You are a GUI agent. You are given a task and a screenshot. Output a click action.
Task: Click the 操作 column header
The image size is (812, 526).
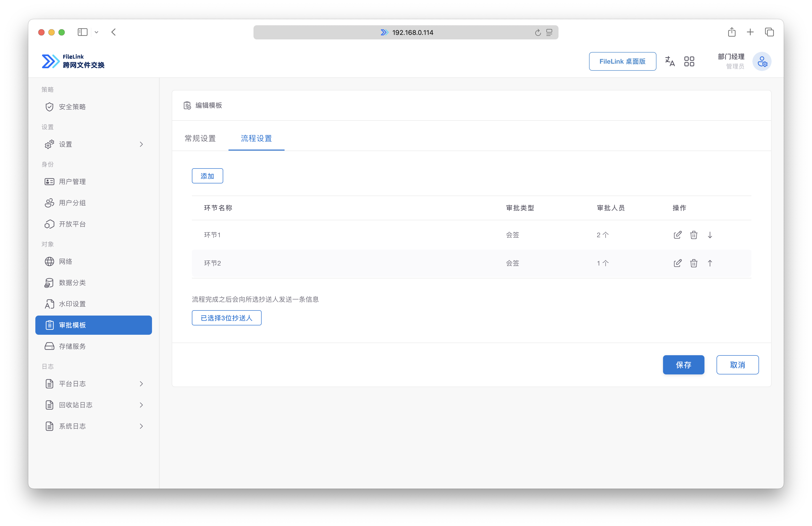679,208
